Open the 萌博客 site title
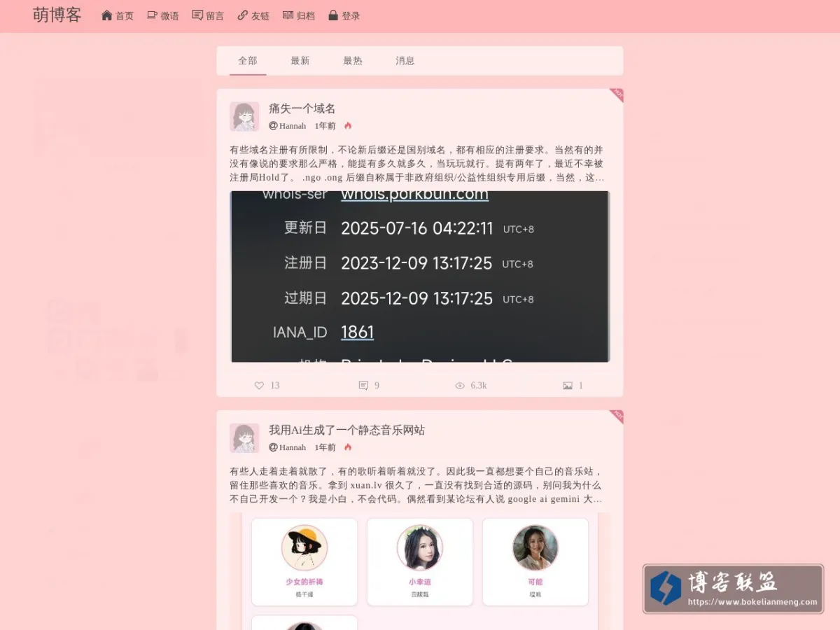This screenshot has height=630, width=840. tap(57, 15)
